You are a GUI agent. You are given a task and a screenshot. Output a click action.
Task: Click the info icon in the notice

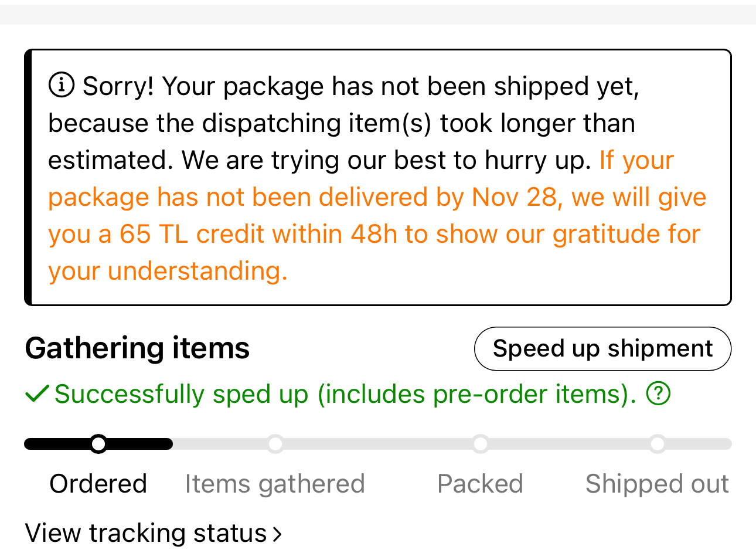(61, 85)
